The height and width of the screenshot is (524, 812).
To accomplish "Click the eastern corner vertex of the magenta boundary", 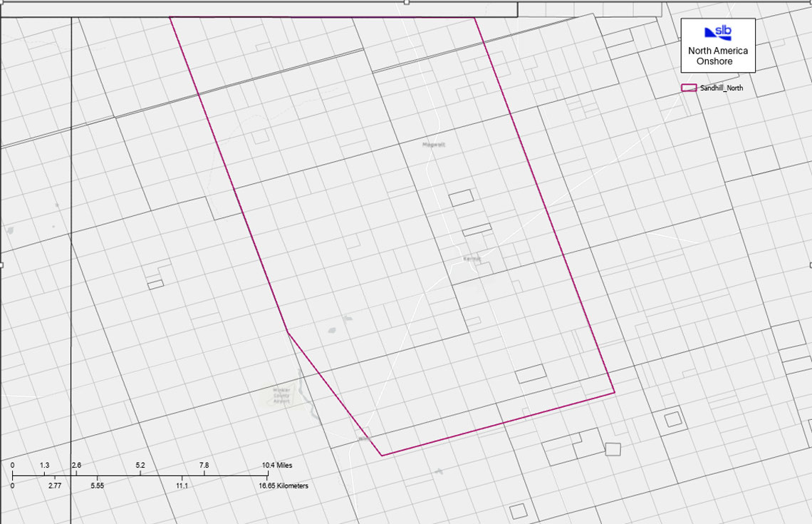I will 615,392.
